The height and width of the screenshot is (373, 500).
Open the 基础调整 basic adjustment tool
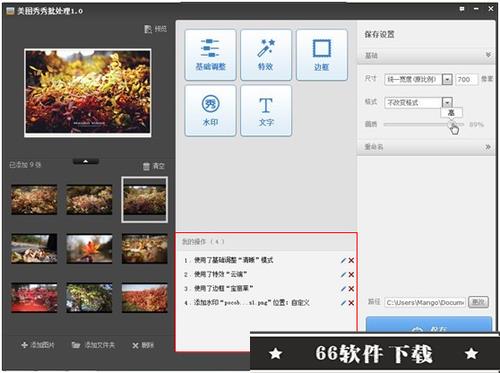(210, 55)
